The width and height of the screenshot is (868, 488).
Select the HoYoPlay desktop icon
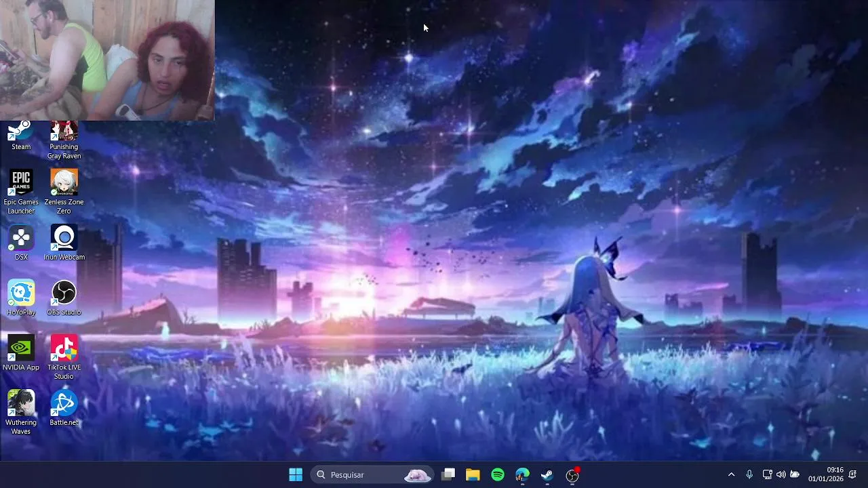pyautogui.click(x=21, y=298)
